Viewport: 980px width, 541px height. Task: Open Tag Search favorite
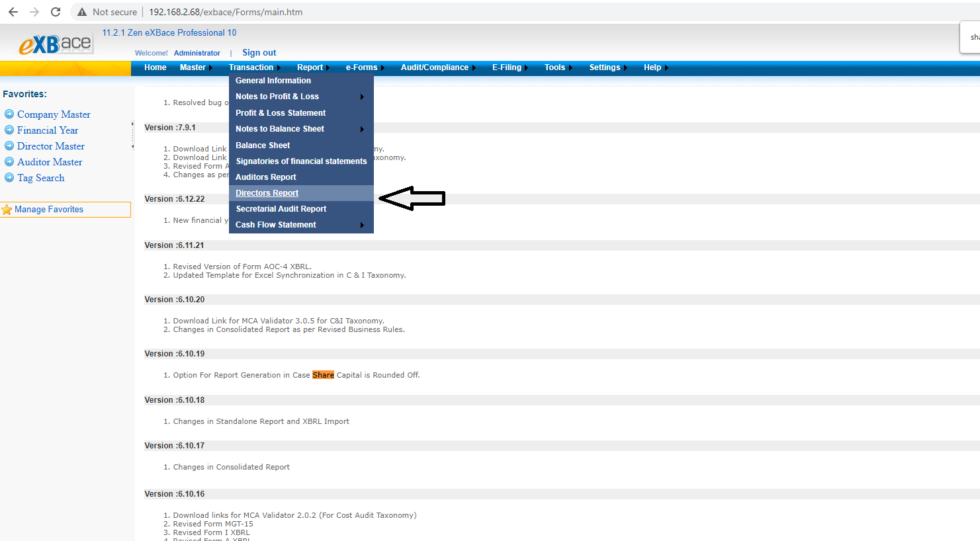coord(40,178)
